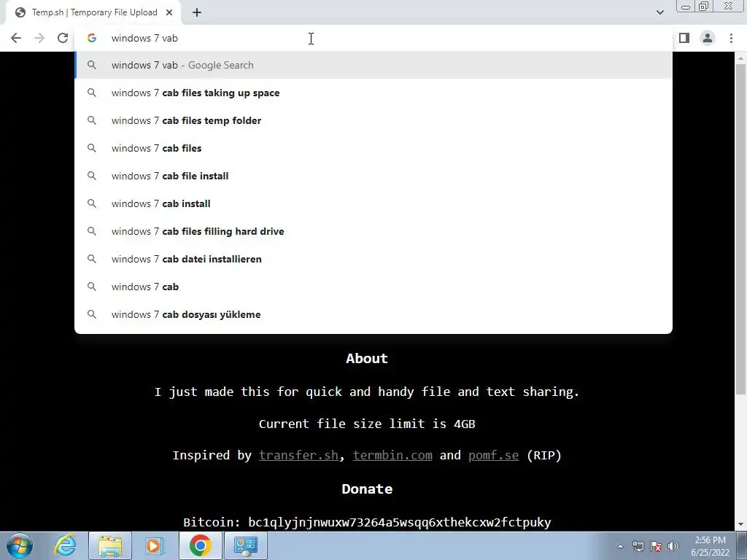This screenshot has width=747, height=560.
Task: Toggle the Chrome side panel icon
Action: [x=684, y=38]
